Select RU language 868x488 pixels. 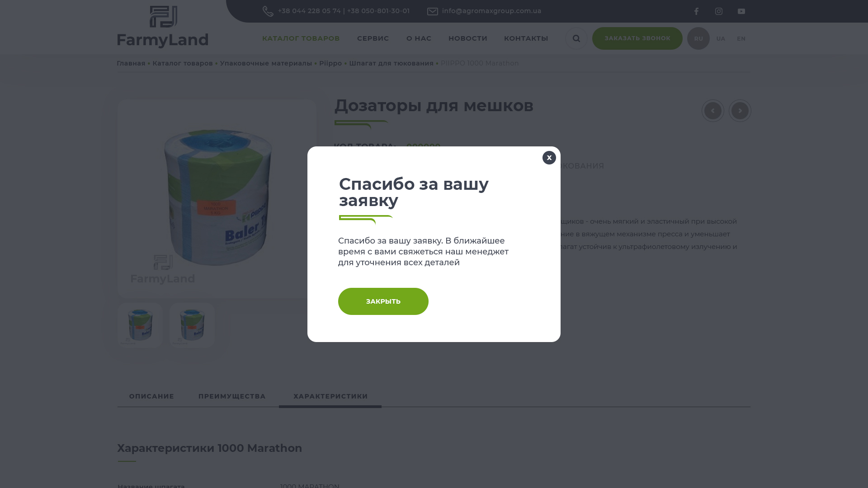tap(698, 38)
